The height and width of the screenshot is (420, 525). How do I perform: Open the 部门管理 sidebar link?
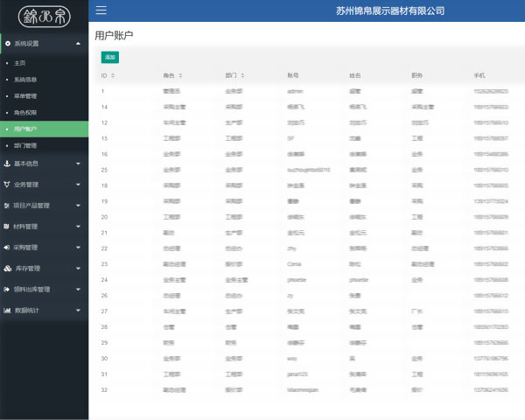26,145
